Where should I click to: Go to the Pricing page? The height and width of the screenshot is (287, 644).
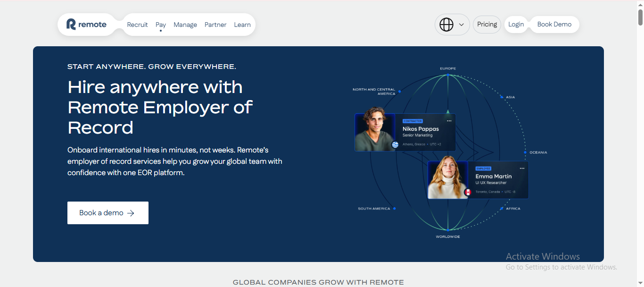pyautogui.click(x=487, y=25)
